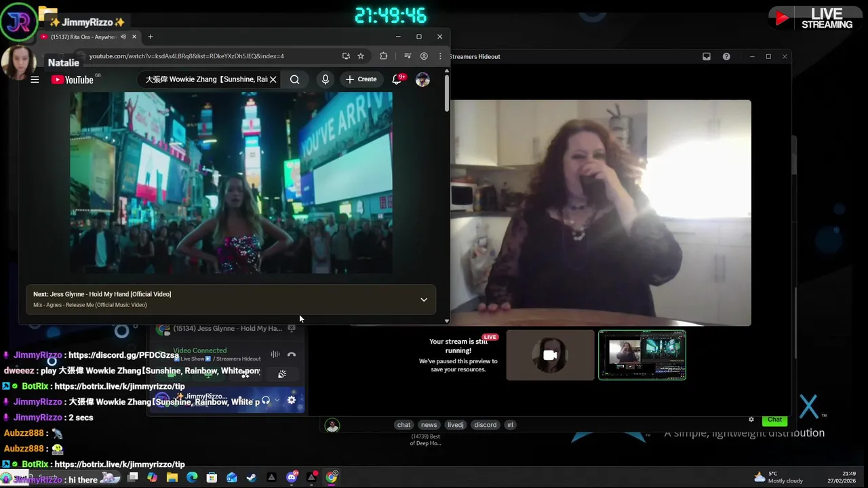Expand the Next up playlist panel
Image resolution: width=868 pixels, height=488 pixels.
tap(424, 300)
